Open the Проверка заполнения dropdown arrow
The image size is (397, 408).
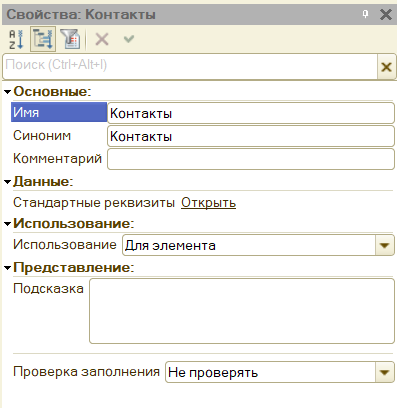pyautogui.click(x=385, y=372)
